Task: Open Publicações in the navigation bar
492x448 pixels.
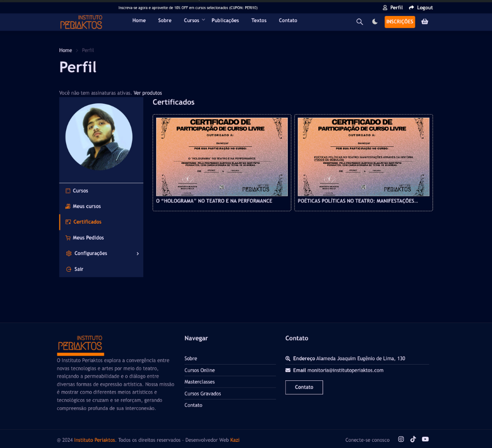Action: (x=225, y=20)
